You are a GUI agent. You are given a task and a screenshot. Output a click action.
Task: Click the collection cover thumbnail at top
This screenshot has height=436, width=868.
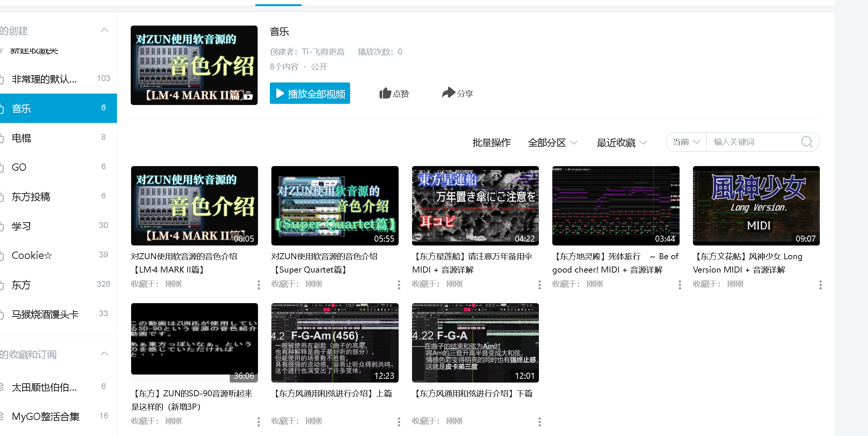(x=194, y=65)
